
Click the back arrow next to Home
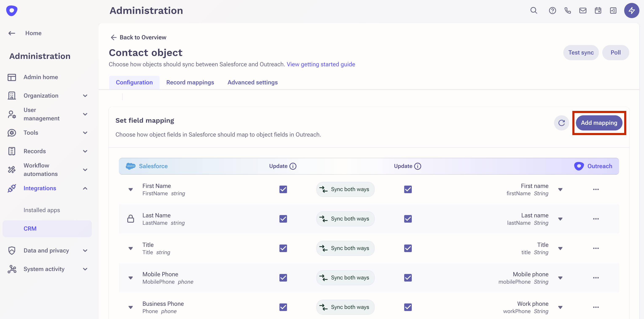(x=12, y=33)
